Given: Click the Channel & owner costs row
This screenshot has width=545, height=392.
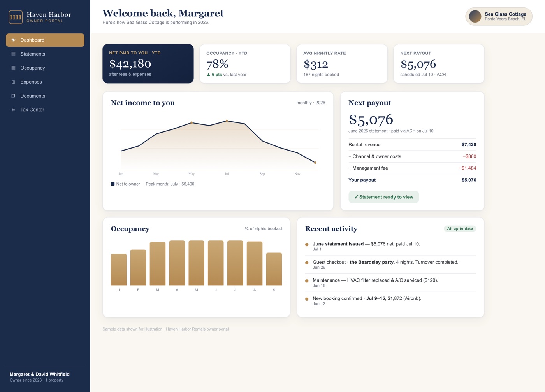Looking at the screenshot, I should click(x=412, y=156).
